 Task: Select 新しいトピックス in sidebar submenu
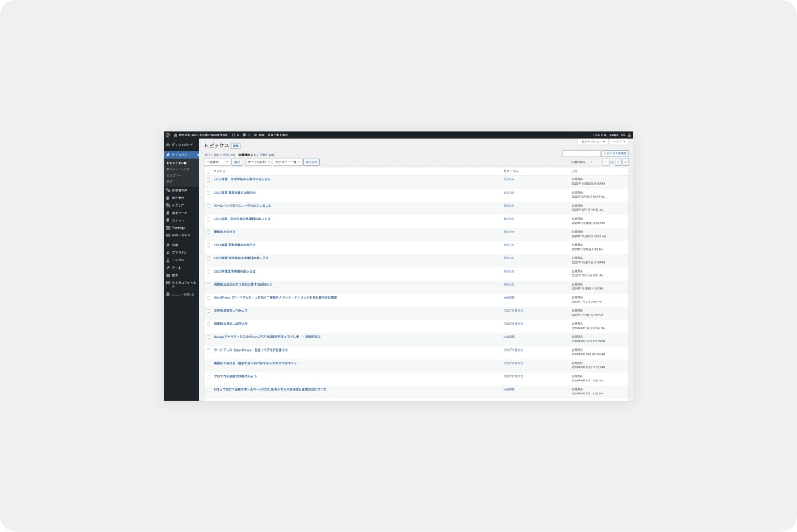pos(178,169)
